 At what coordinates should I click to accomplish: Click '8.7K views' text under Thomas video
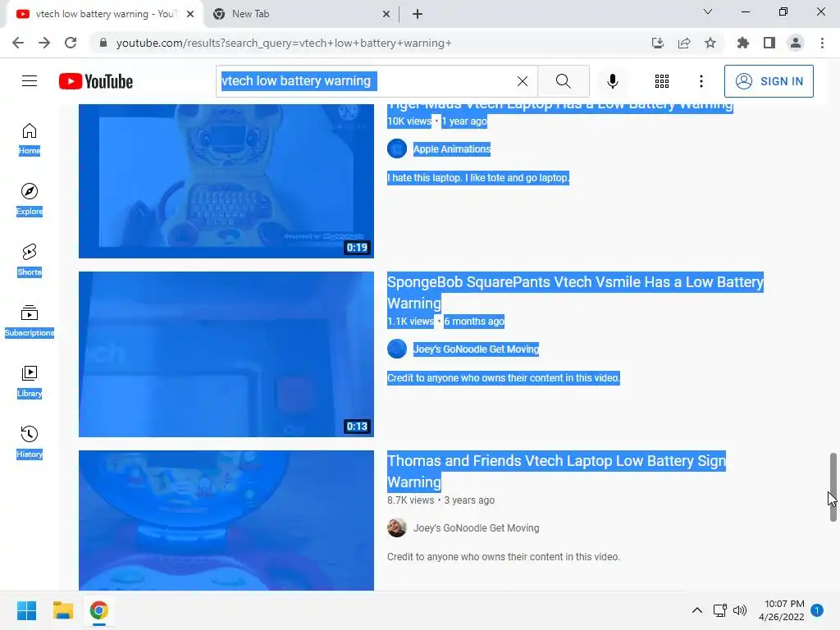(x=410, y=500)
